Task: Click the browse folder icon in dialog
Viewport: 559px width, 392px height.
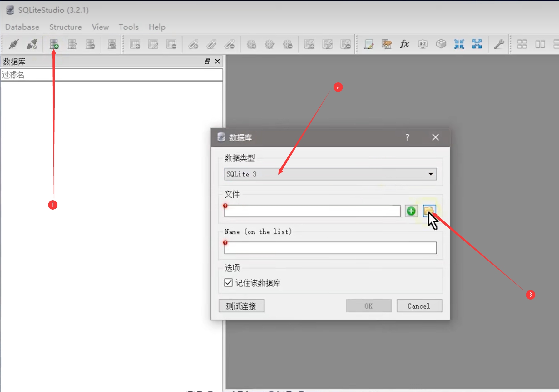Action: 429,211
